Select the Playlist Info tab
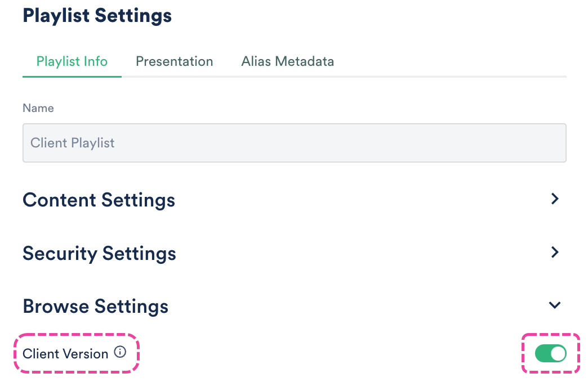588x382 pixels. point(72,61)
